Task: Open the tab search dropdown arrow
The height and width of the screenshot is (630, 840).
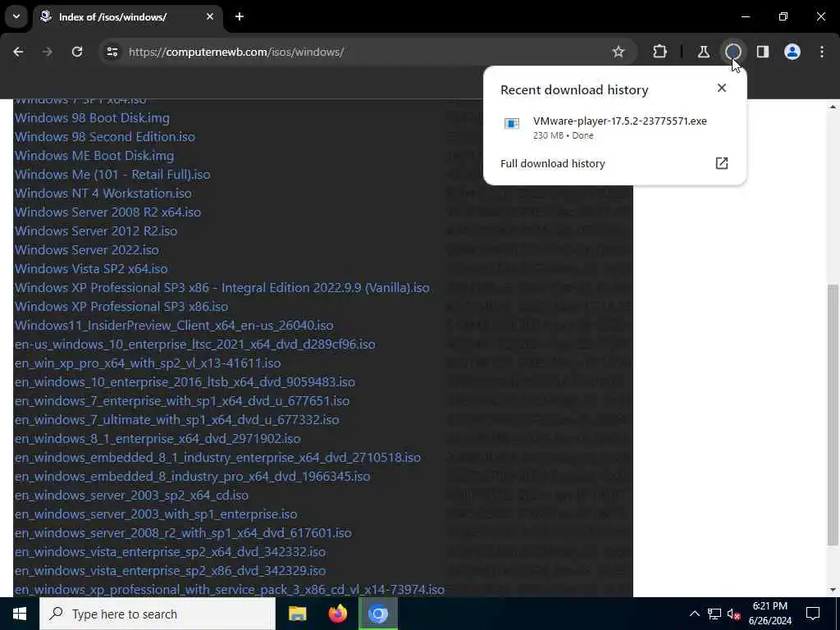Action: point(16,16)
